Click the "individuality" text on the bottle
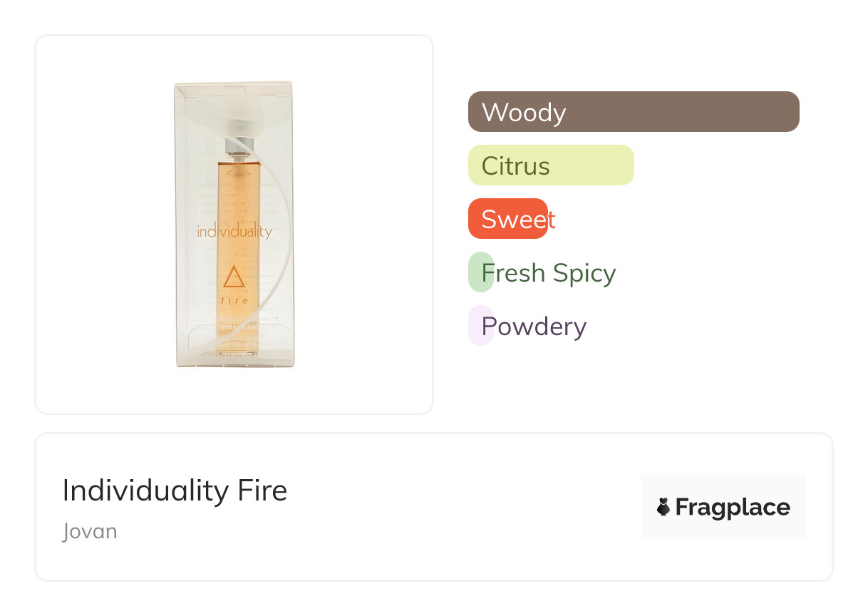 point(234,232)
